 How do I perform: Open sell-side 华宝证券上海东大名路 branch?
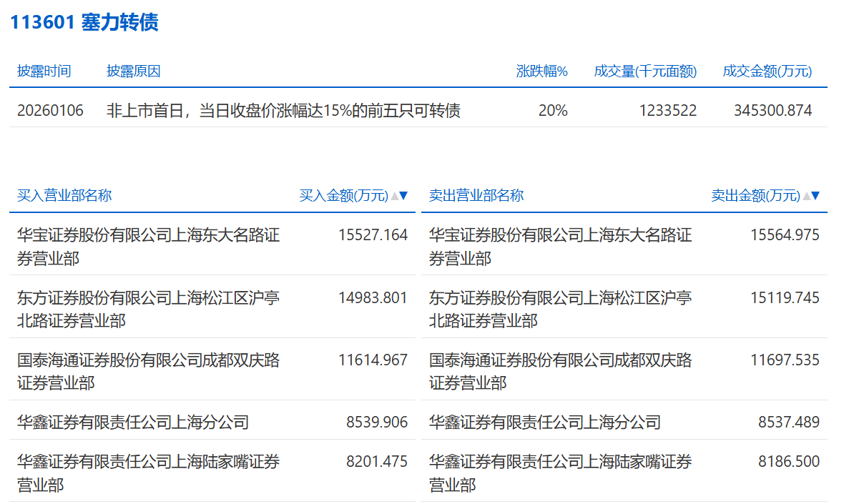[x=560, y=247]
